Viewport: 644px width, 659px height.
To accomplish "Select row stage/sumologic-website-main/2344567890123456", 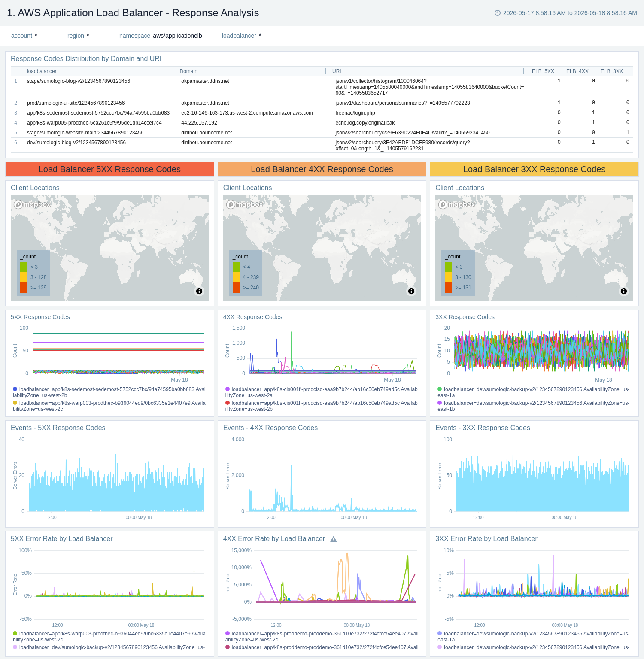I will [322, 133].
